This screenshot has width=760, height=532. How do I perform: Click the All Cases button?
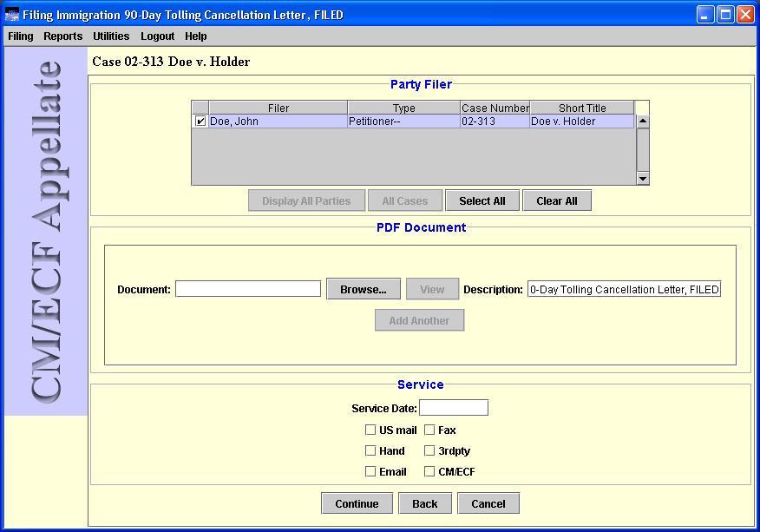pos(405,200)
